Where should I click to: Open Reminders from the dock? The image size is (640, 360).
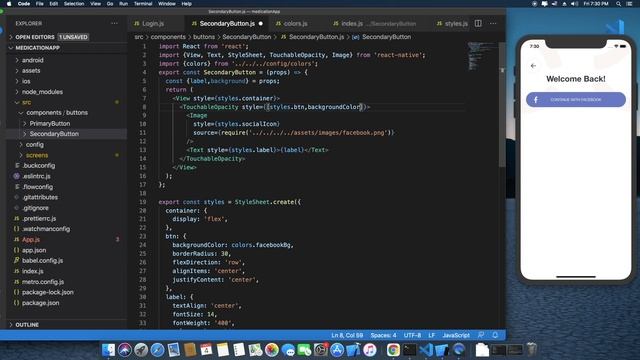tap(239, 350)
